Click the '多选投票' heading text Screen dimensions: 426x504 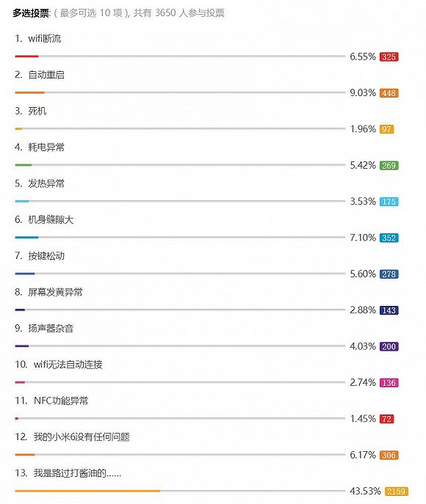[x=31, y=13]
